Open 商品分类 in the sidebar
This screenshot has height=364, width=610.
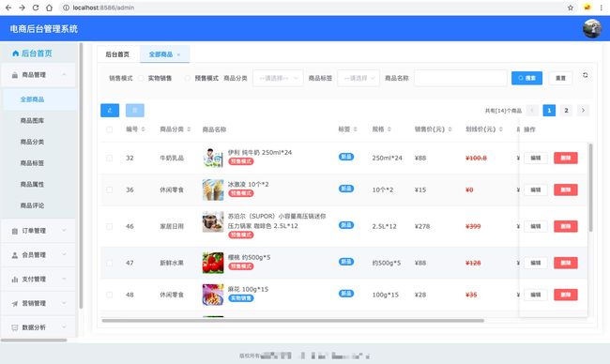(32, 142)
